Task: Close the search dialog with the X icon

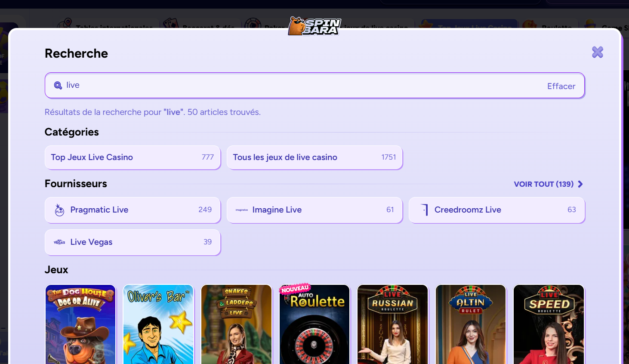Action: tap(598, 52)
